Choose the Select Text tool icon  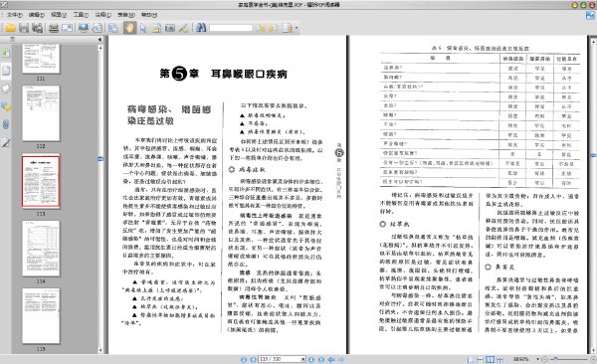[x=156, y=28]
